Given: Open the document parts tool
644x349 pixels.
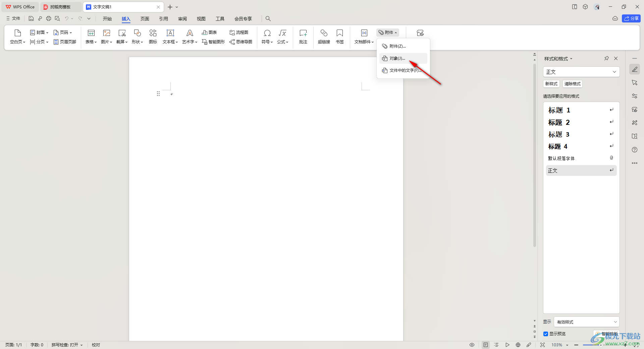Looking at the screenshot, I should pos(364,37).
